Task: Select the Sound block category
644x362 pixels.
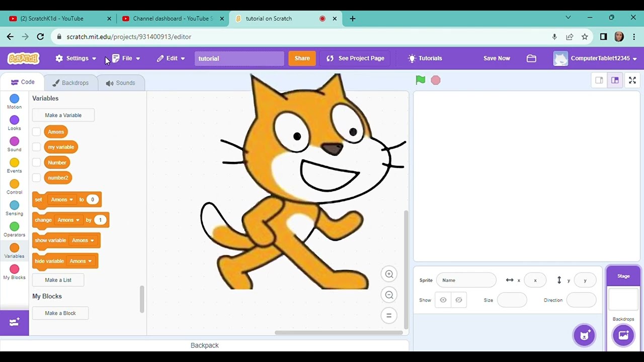Action: tap(14, 144)
